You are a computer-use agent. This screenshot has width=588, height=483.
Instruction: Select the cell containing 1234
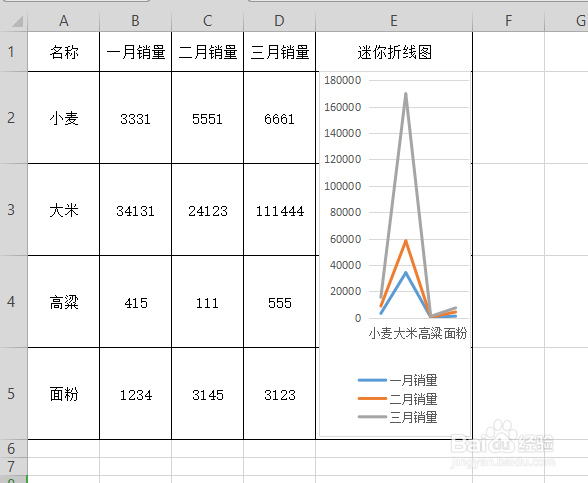[x=135, y=394]
